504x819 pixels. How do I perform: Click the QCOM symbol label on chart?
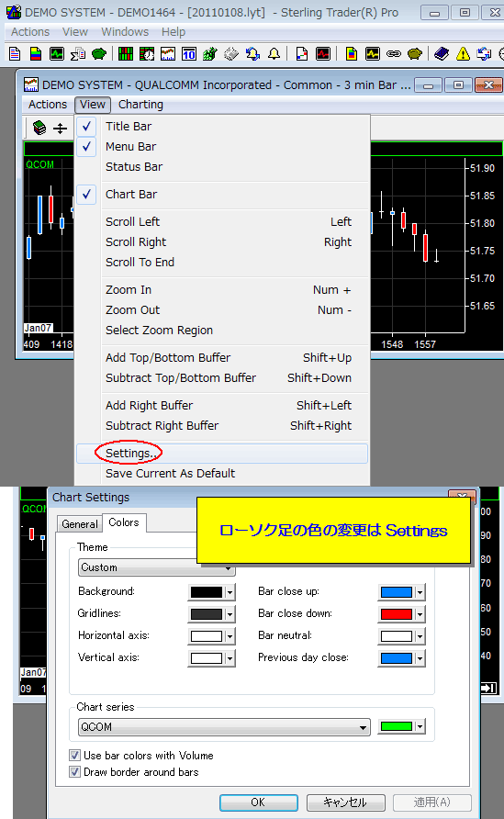[39, 164]
